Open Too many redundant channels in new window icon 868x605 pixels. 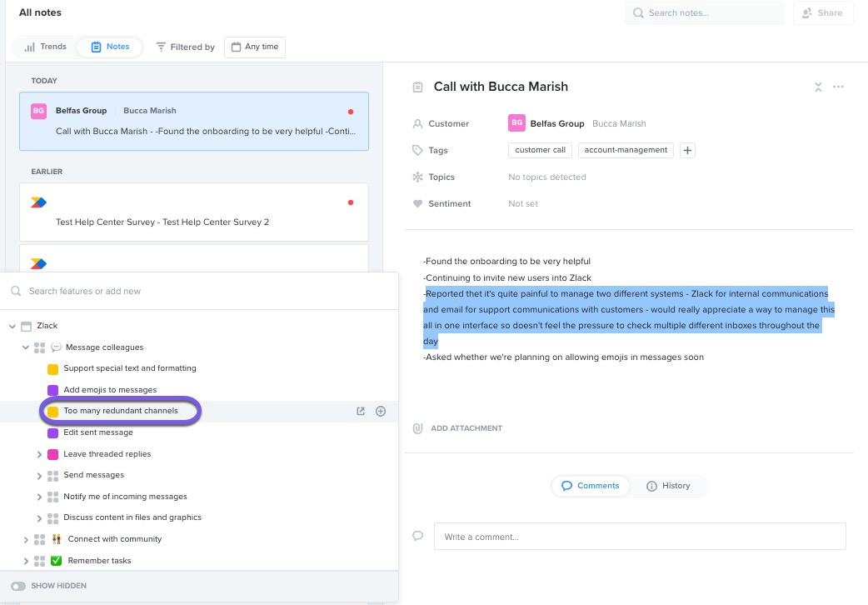(361, 411)
